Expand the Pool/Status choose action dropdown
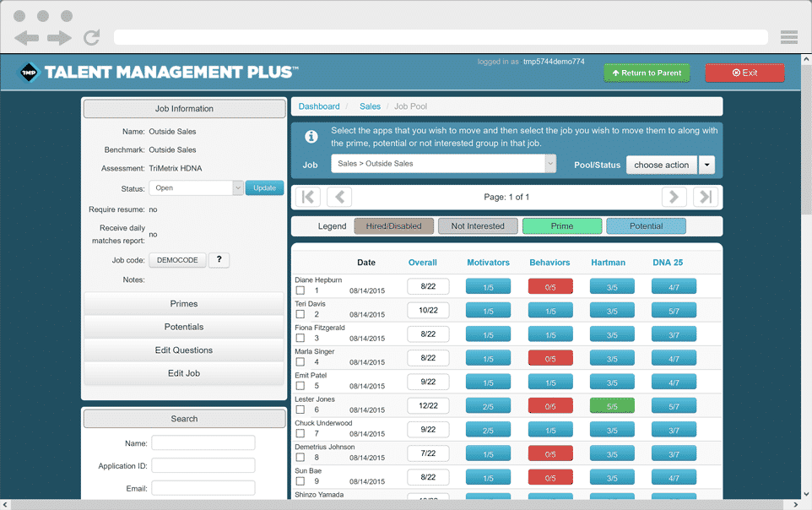 (x=706, y=164)
